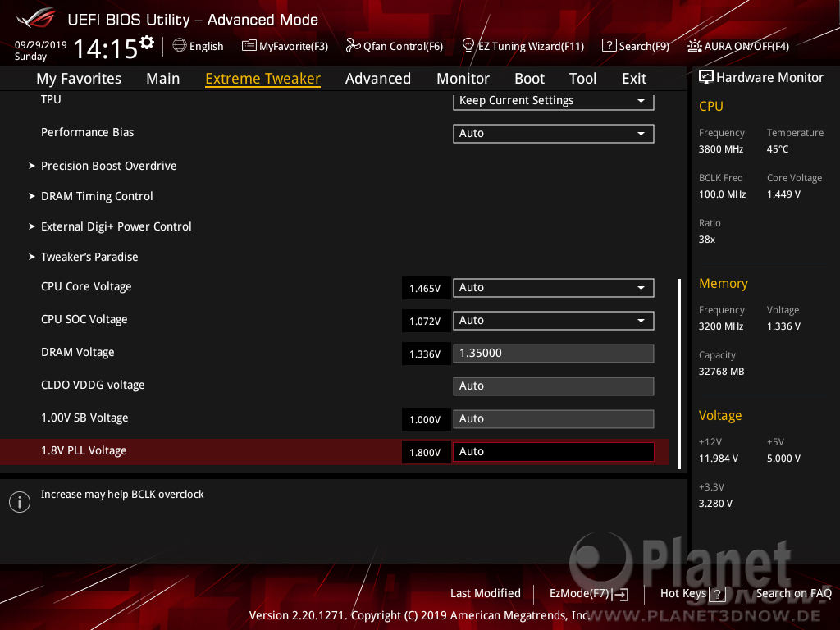This screenshot has height=630, width=840.
Task: Switch to My Favorites tab
Action: point(79,79)
